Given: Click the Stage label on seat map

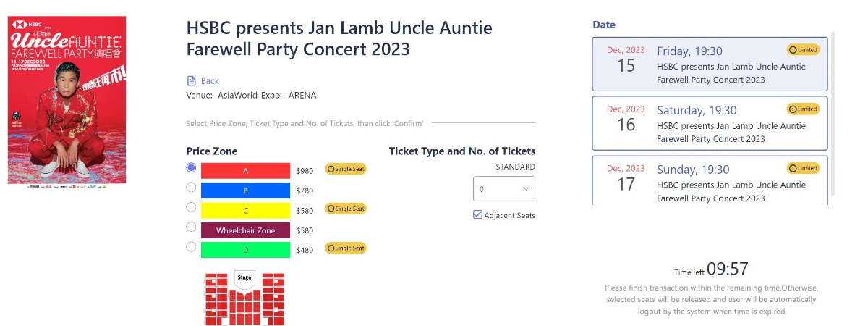Looking at the screenshot, I should (x=244, y=277).
